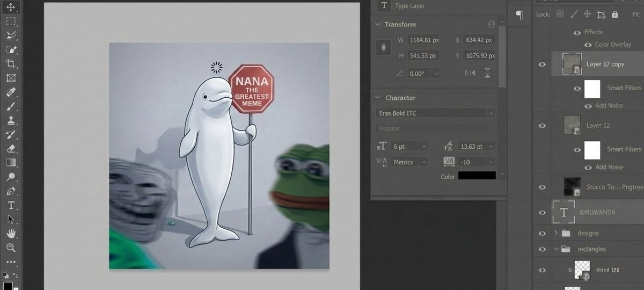Hide the Layer 17 copy layer
The width and height of the screenshot is (644, 290).
click(x=542, y=64)
